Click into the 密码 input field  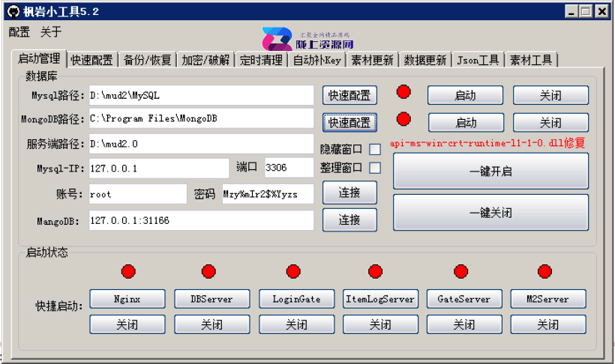pyautogui.click(x=268, y=194)
